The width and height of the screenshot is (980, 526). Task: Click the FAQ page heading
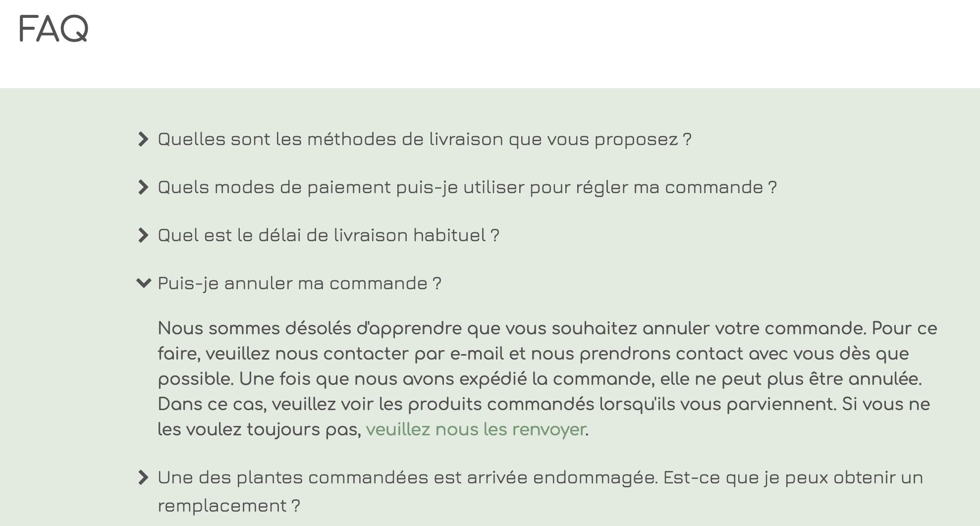(x=53, y=29)
